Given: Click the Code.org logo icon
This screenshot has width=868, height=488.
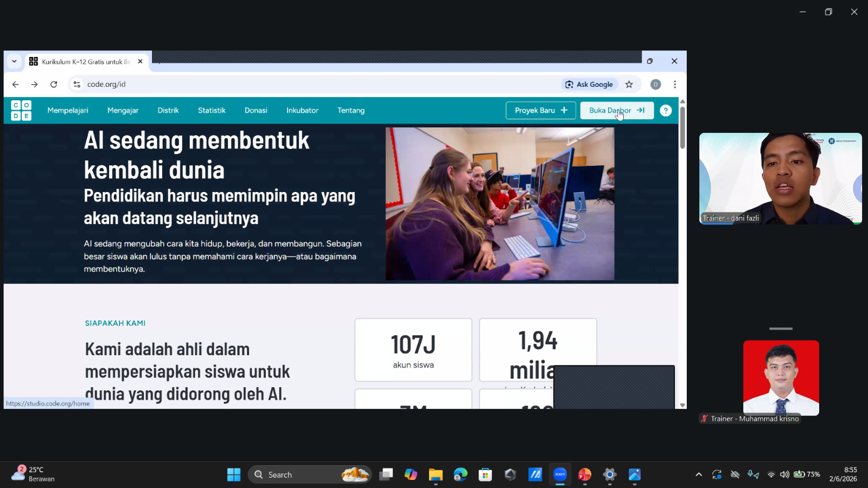Looking at the screenshot, I should (21, 111).
